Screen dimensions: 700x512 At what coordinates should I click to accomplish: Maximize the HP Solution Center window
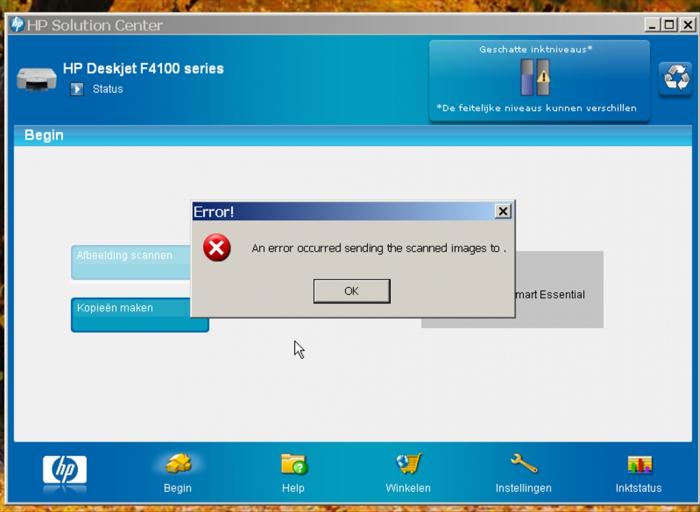pos(669,25)
